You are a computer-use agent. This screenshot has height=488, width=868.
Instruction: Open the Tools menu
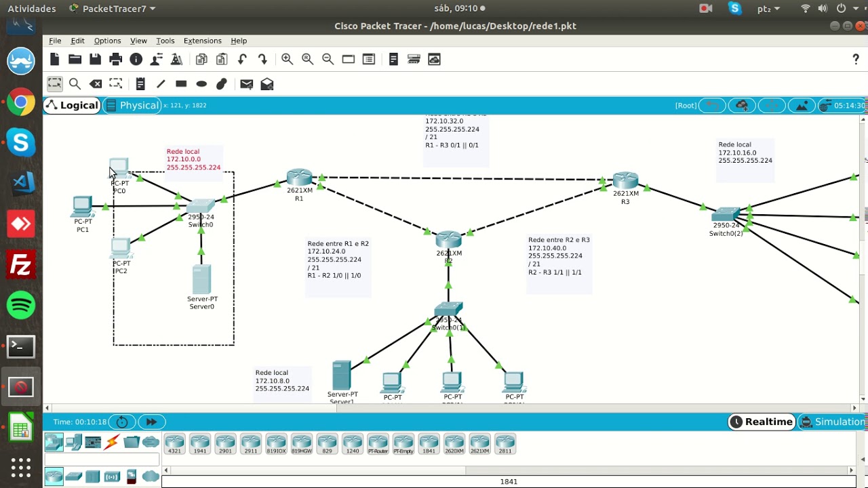click(x=165, y=41)
